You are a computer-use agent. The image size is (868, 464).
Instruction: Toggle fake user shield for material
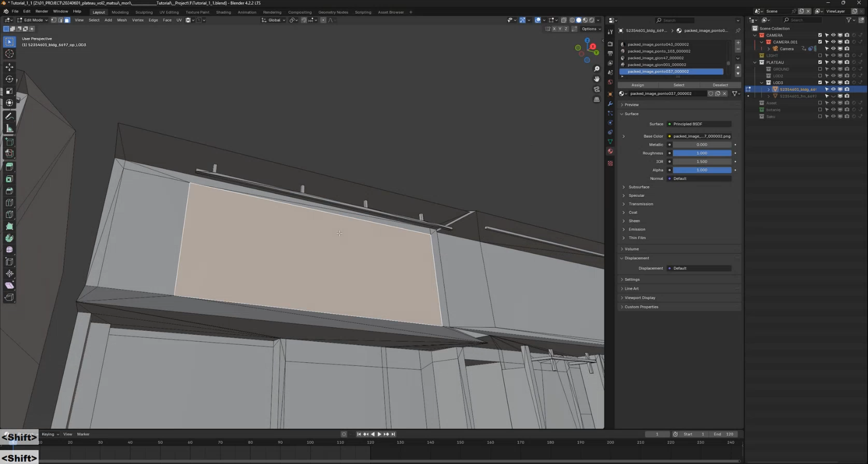click(711, 94)
